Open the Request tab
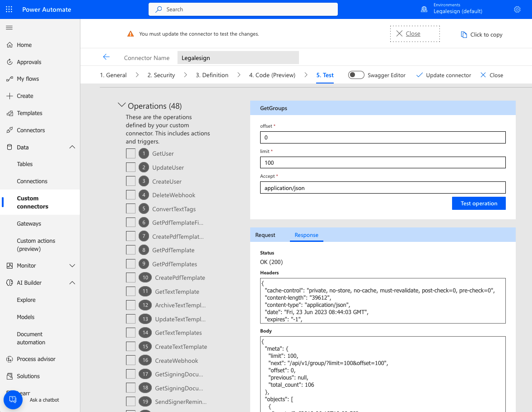Image resolution: width=532 pixels, height=412 pixels. point(265,235)
